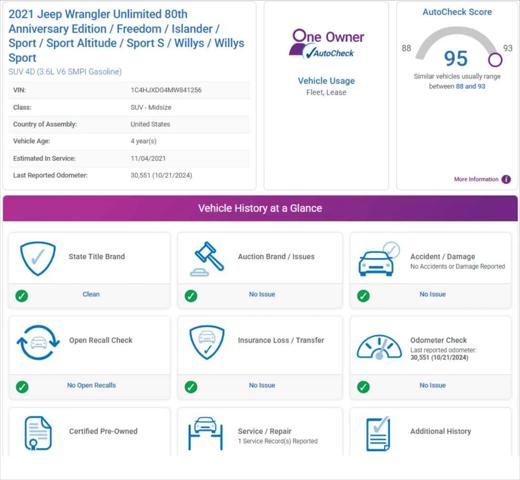This screenshot has height=480, width=520.
Task: Open the More Information link
Action: tap(476, 179)
